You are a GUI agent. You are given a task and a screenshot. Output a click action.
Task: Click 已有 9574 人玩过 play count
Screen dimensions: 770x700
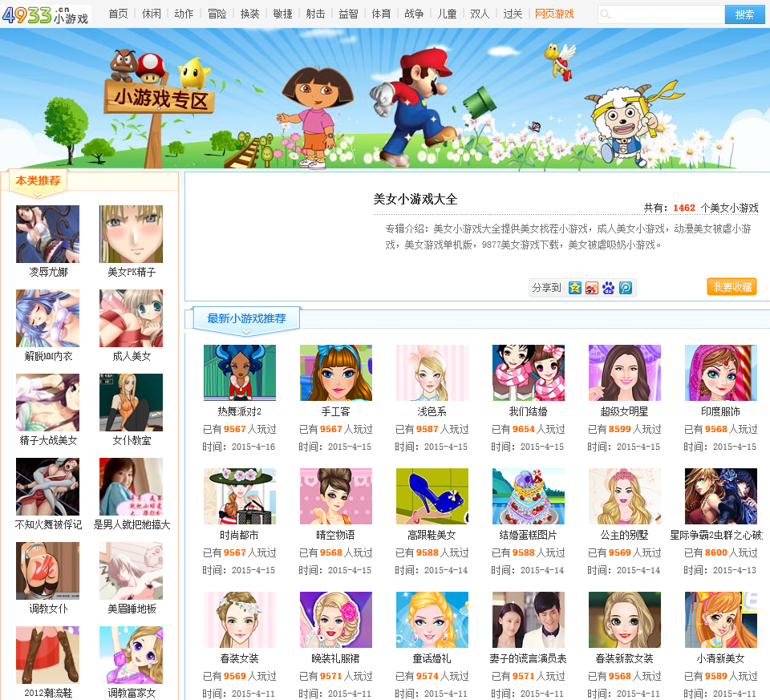pyautogui.click(x=432, y=677)
